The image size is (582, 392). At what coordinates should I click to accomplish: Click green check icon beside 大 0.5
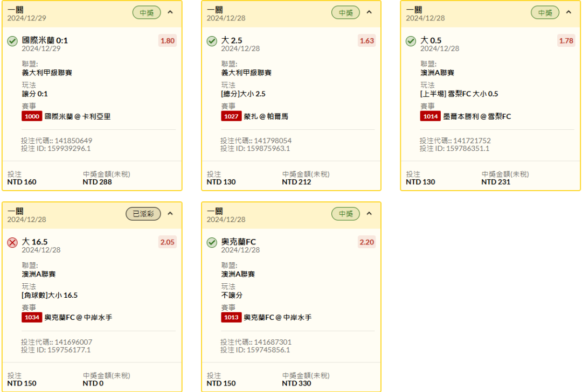click(411, 41)
